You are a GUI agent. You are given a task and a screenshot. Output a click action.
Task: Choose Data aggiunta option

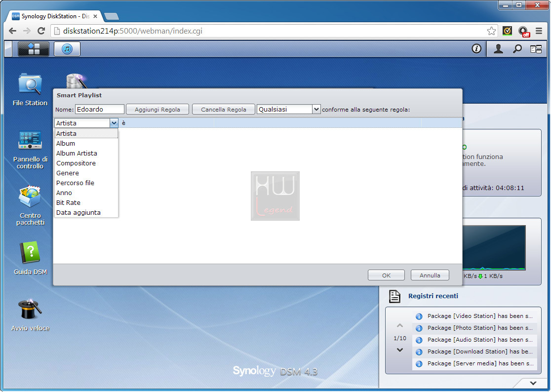coord(86,212)
